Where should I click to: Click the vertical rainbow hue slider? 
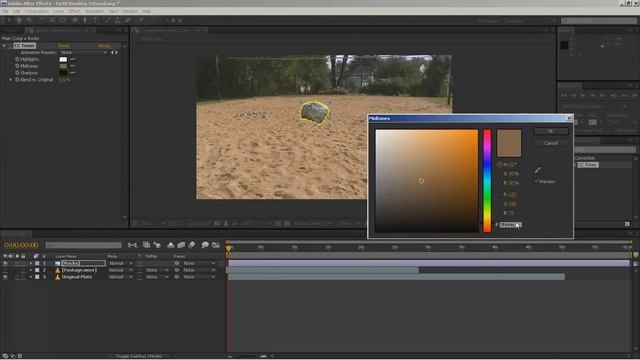pos(487,181)
